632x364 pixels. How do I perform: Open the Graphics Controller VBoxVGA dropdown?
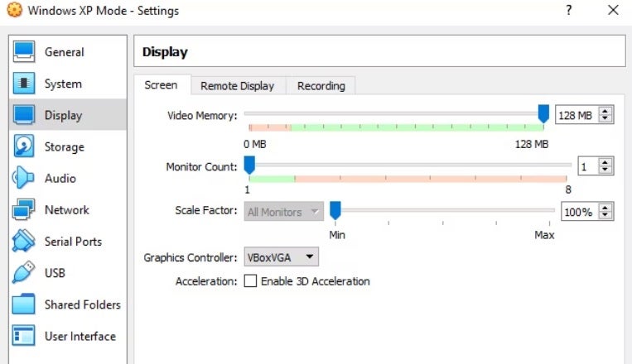282,257
